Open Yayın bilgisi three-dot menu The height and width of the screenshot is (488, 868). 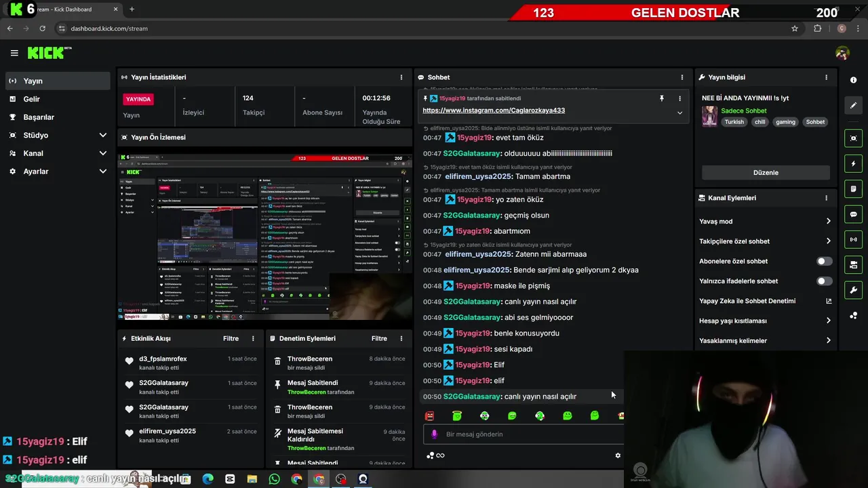(826, 77)
